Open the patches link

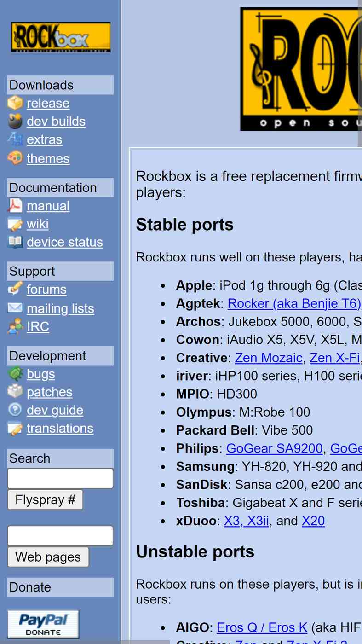pos(50,392)
